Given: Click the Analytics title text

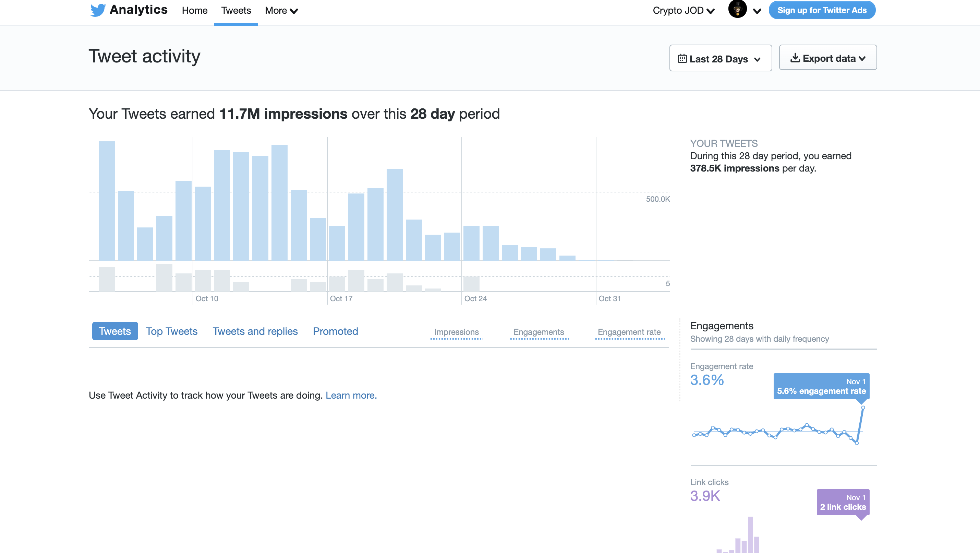Looking at the screenshot, I should (138, 10).
